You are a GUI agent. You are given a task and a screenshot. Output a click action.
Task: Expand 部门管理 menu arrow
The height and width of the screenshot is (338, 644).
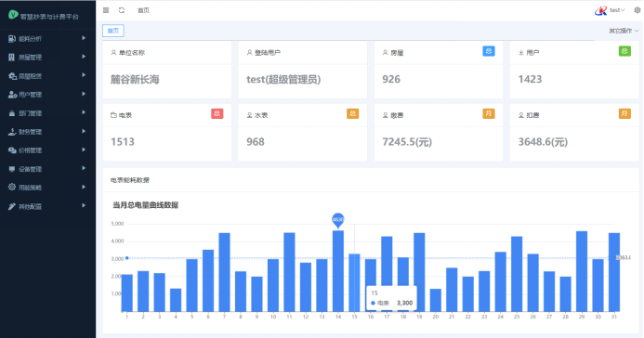84,112
